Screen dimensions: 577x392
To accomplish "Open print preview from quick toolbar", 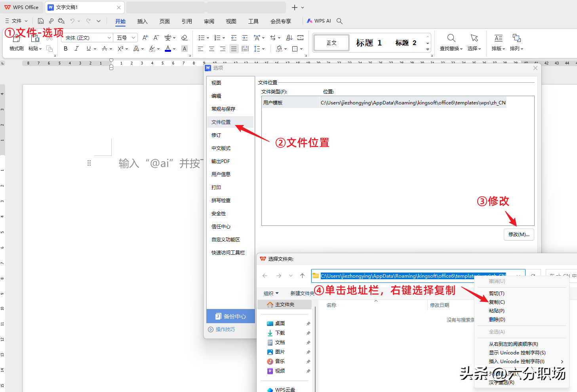I will [x=61, y=21].
